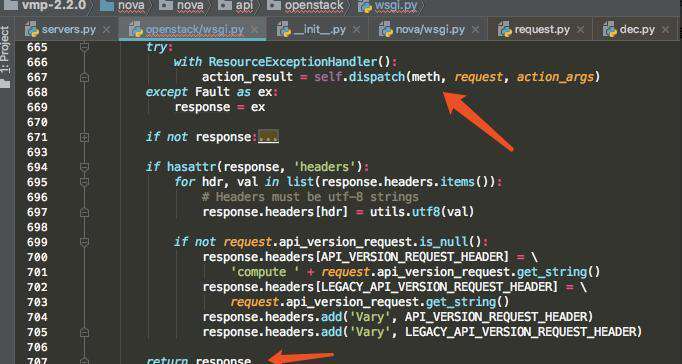Expand the folded block at line 671
This screenshot has height=364, width=682.
85,137
